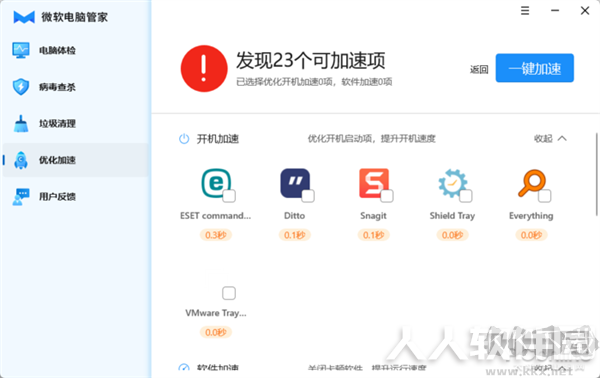
Task: Click the 垃圾清理 broom icon
Action: click(21, 124)
